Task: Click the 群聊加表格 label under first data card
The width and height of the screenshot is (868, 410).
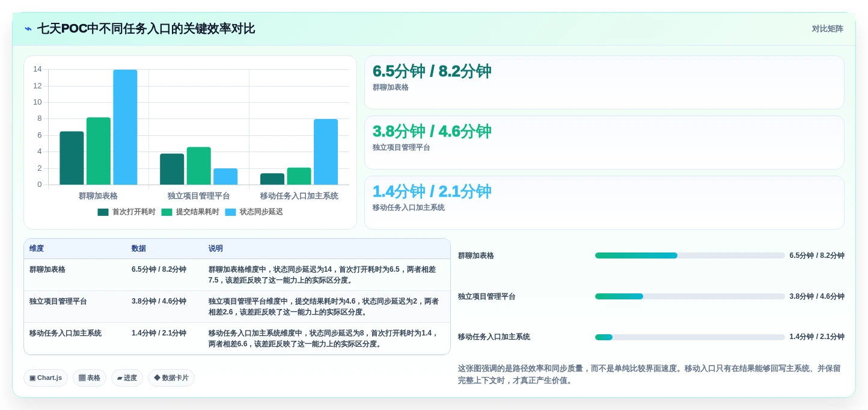Action: tap(391, 87)
